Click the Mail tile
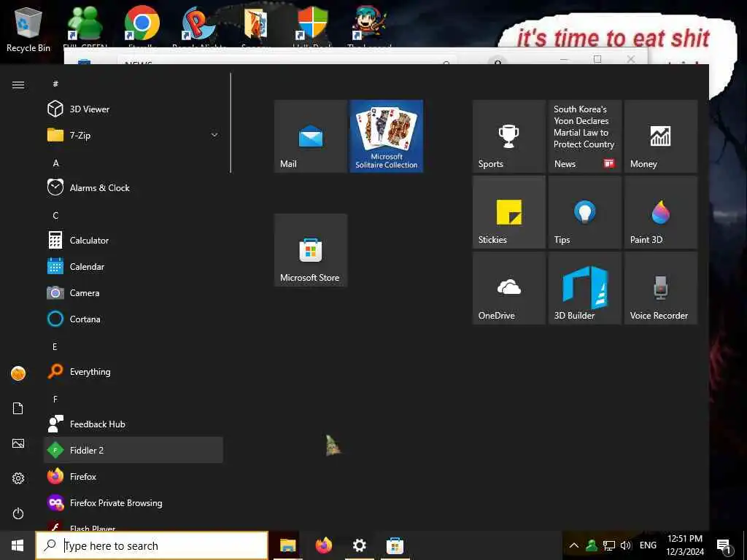This screenshot has height=560, width=747. pyautogui.click(x=311, y=136)
